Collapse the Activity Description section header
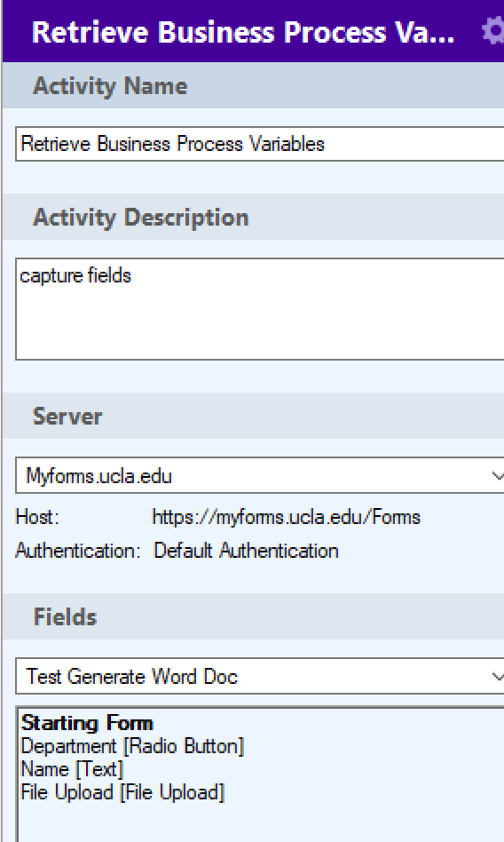Screen dimensions: 504x842 (x=254, y=217)
